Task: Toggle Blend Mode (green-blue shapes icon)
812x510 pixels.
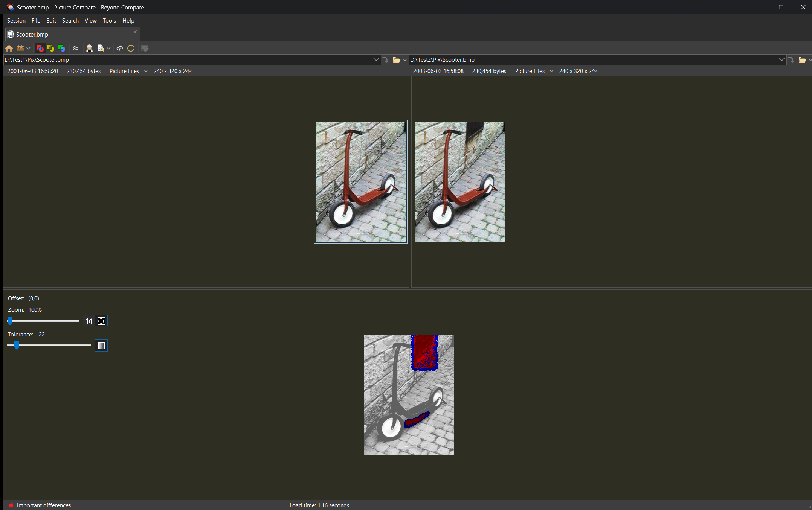Action: click(62, 48)
